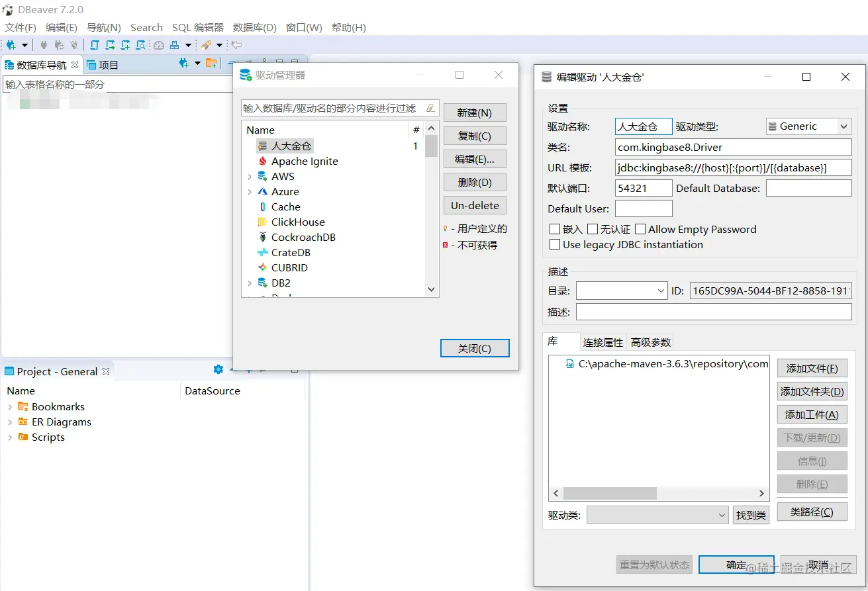Open the 驱动类 dropdown
Viewport: 868px width, 591px height.
(x=658, y=515)
